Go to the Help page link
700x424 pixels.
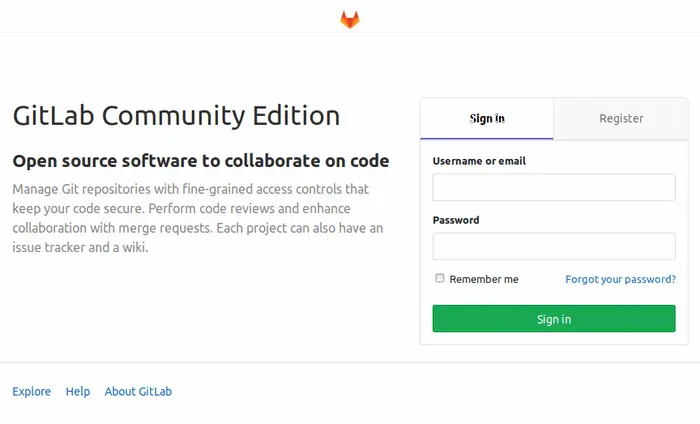pos(78,391)
